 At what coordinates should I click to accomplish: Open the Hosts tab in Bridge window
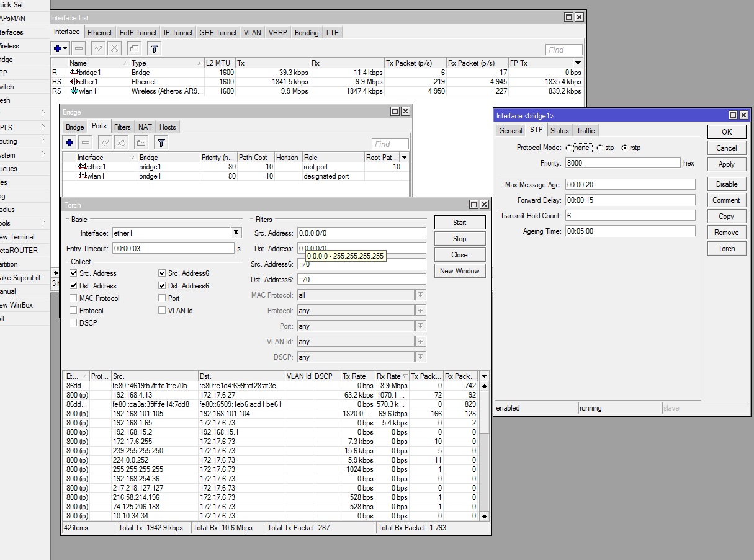168,127
